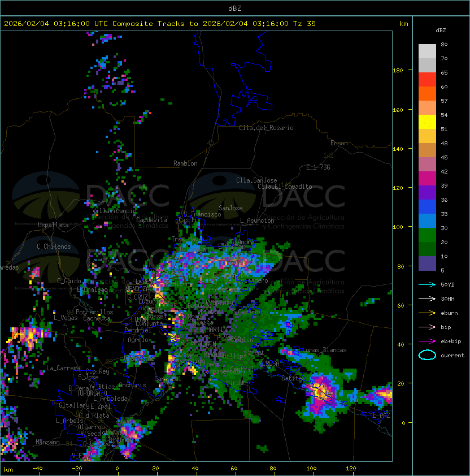The width and height of the screenshot is (470, 476).
Task: Click the MENDOZA city label
Action: 137,289
